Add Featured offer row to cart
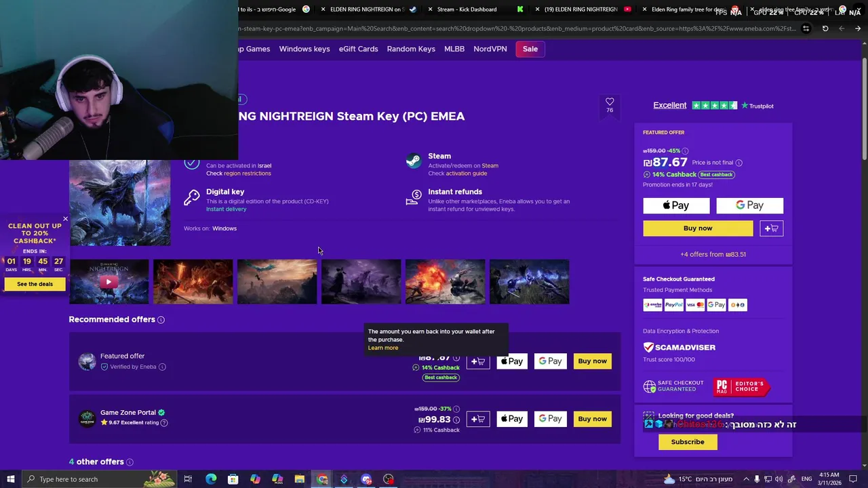This screenshot has height=488, width=868. click(478, 361)
